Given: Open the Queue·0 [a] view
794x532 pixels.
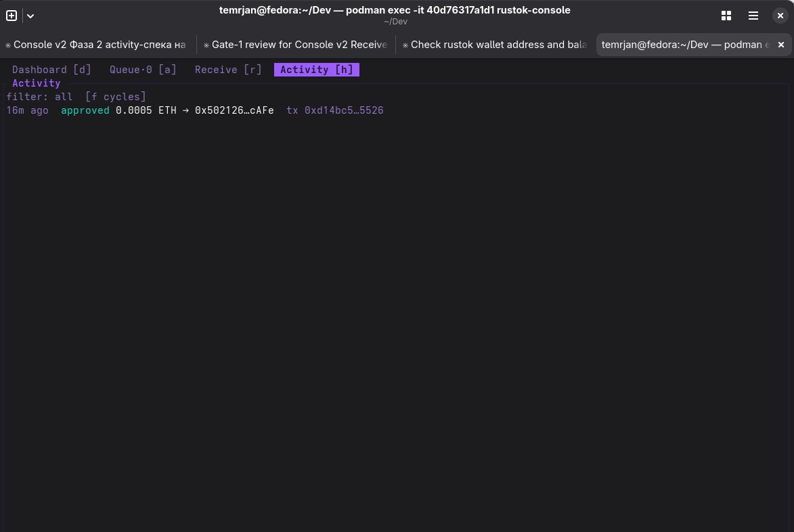Looking at the screenshot, I should pyautogui.click(x=143, y=70).
